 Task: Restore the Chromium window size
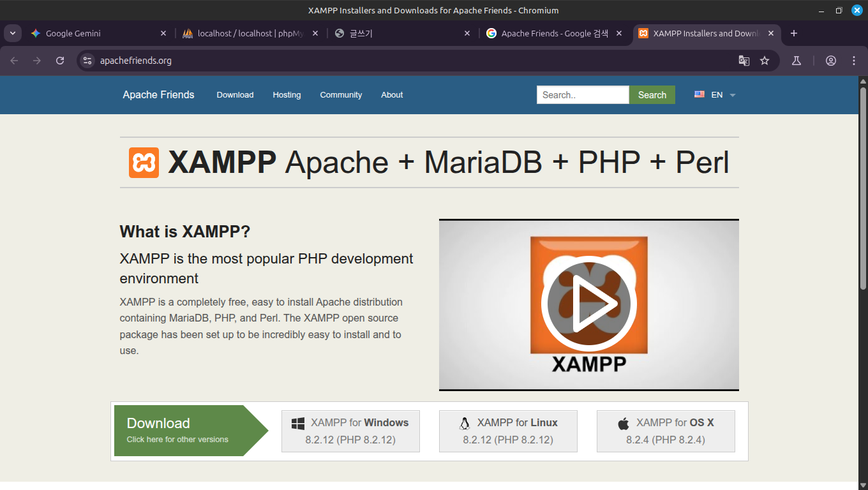pos(839,10)
